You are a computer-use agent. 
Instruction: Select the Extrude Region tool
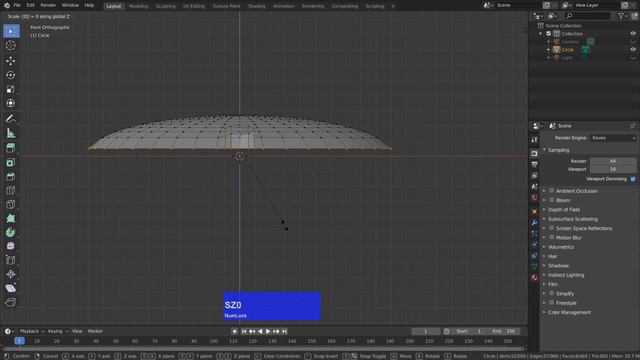11,148
